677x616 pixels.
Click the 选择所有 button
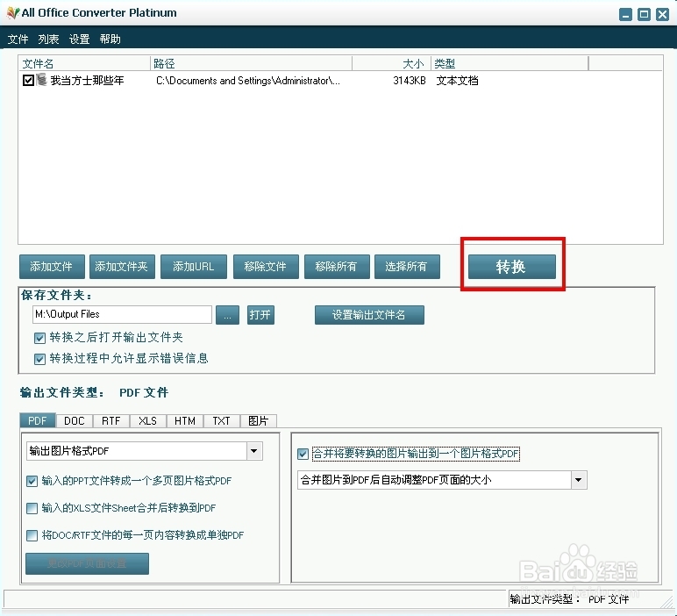click(407, 267)
